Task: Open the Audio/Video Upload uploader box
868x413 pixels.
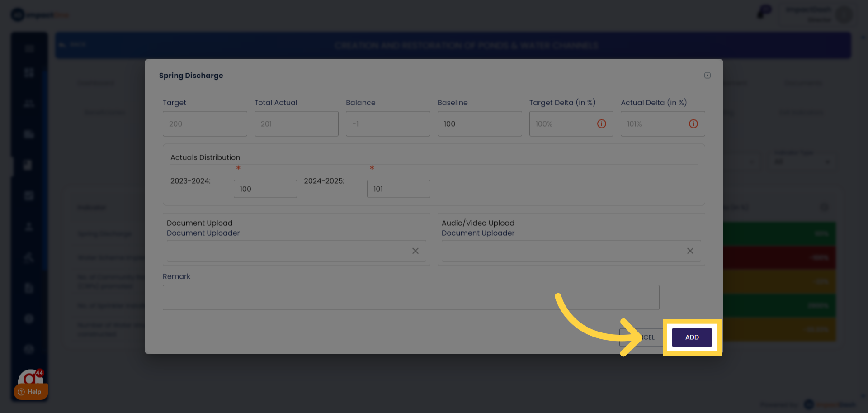Action: 563,251
